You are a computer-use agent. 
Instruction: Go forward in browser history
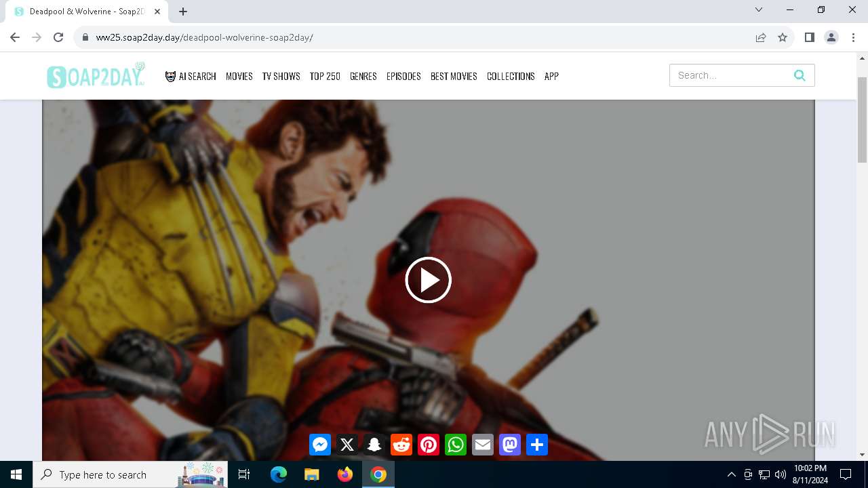37,37
